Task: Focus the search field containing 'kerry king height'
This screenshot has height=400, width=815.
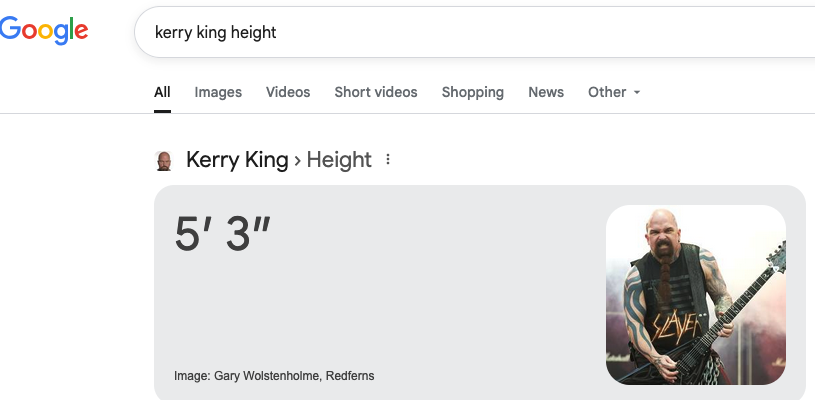Action: point(474,32)
